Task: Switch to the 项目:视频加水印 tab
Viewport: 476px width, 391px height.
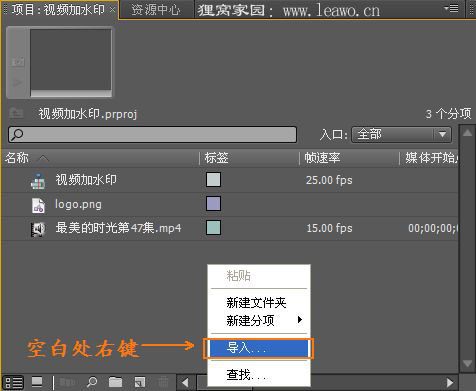Action: click(58, 9)
